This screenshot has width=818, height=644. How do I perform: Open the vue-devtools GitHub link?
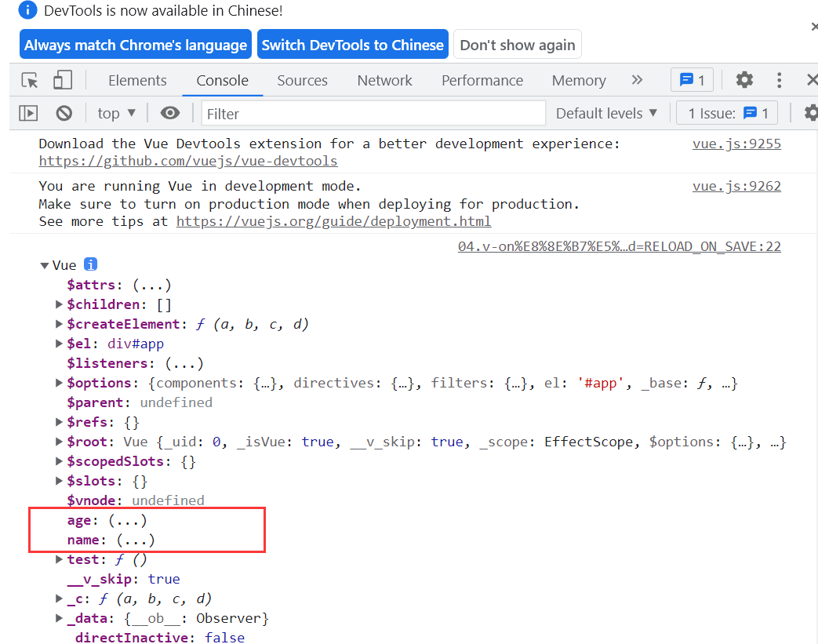click(x=188, y=162)
